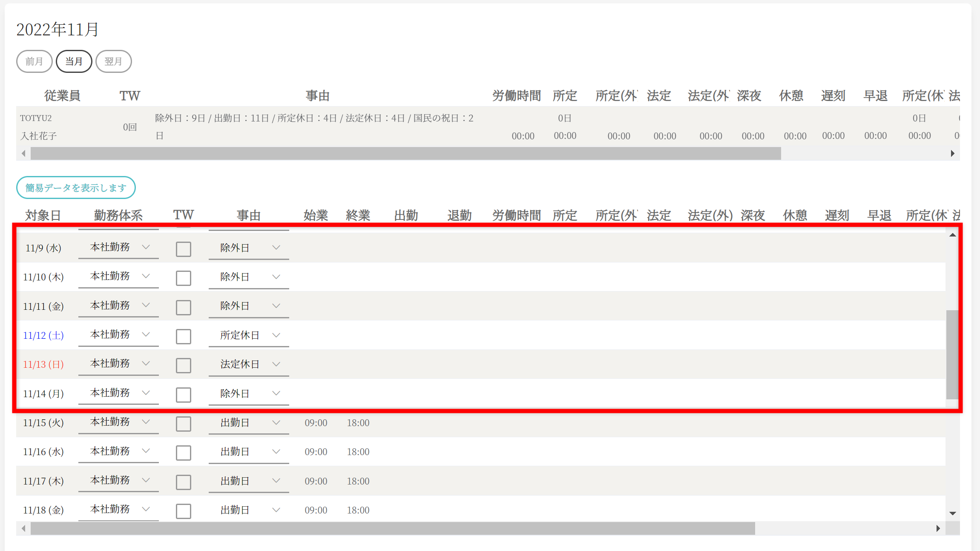Switch to 前月 (previous month)
This screenshot has width=980, height=551.
(x=34, y=61)
